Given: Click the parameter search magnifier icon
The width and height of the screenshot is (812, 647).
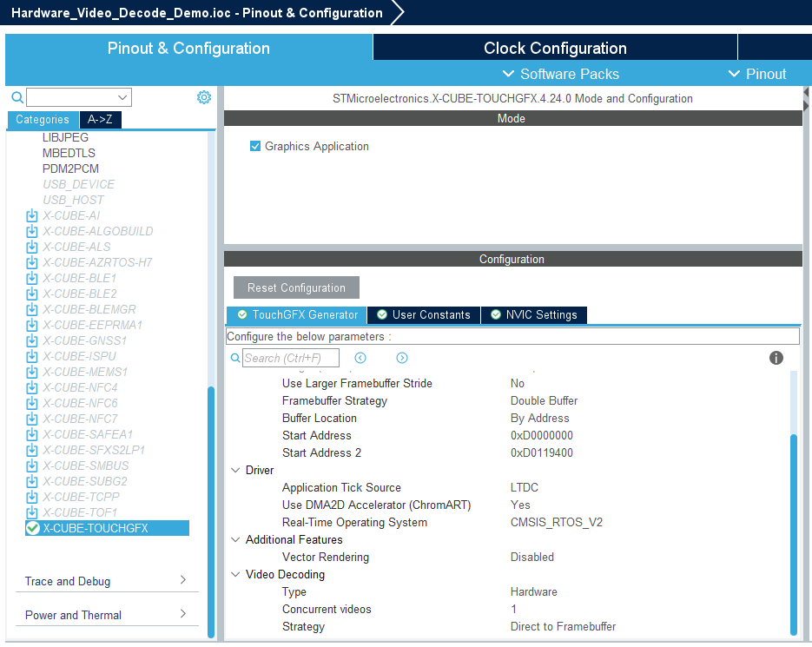Looking at the screenshot, I should point(235,358).
